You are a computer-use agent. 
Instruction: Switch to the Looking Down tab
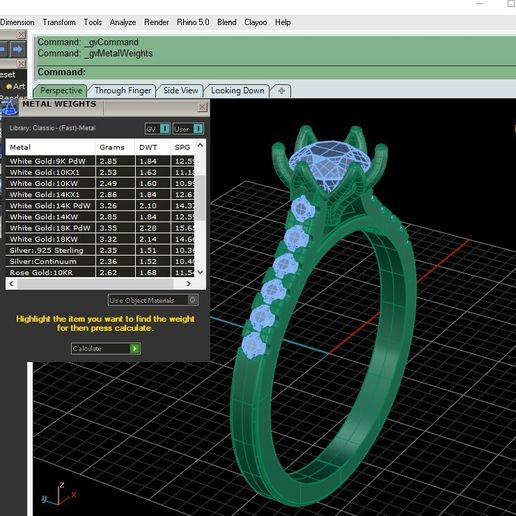click(237, 91)
